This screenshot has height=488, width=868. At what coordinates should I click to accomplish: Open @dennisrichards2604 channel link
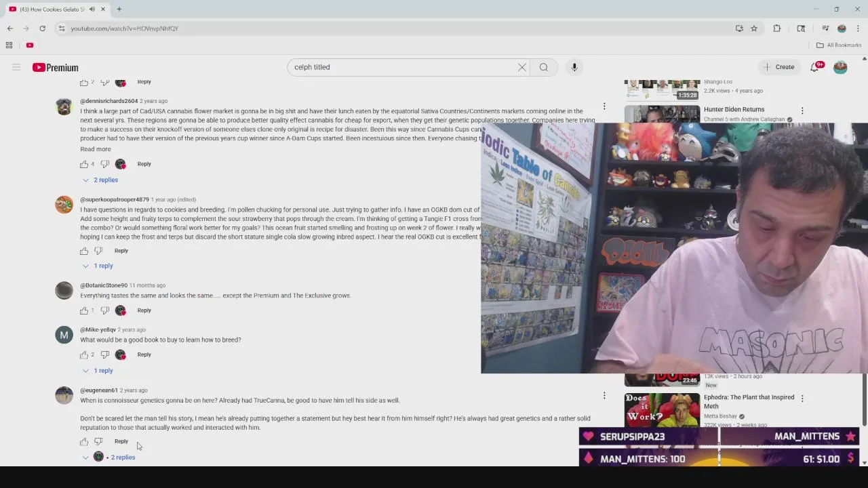108,101
